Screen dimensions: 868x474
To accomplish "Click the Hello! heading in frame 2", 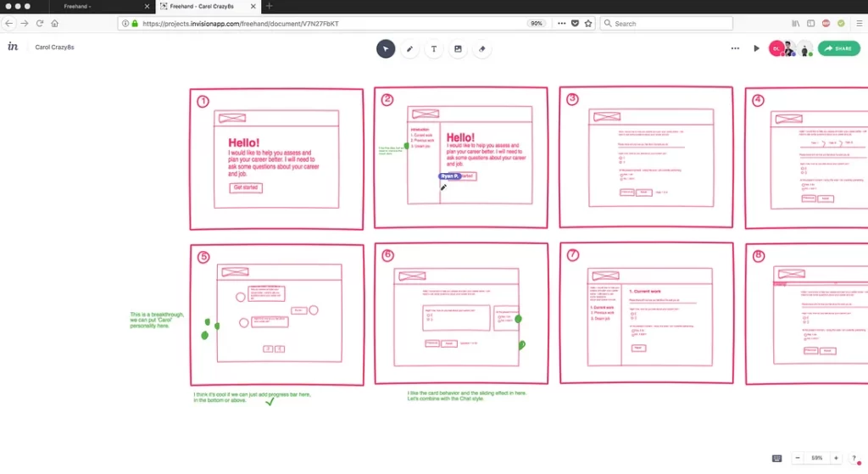I will click(460, 137).
